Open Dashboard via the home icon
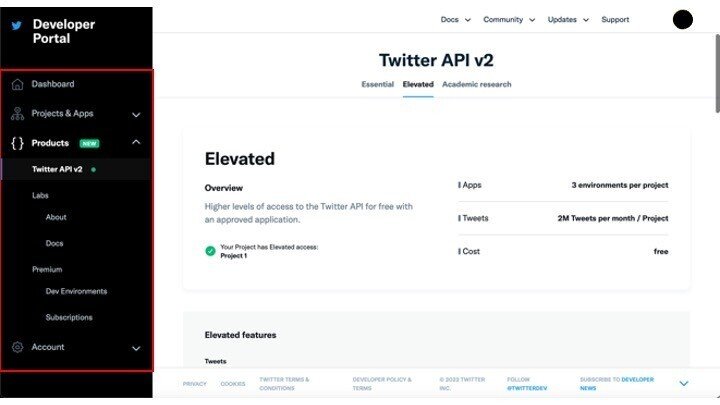 tap(17, 84)
